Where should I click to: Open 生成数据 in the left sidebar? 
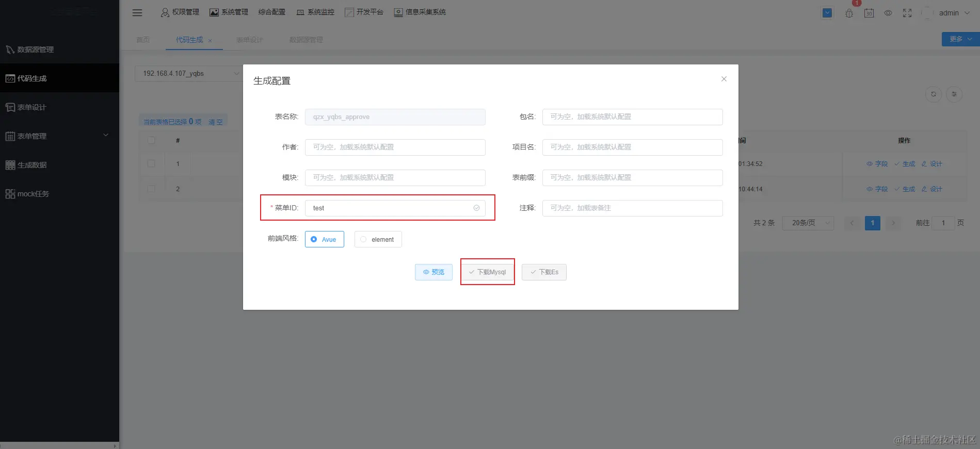(x=59, y=165)
